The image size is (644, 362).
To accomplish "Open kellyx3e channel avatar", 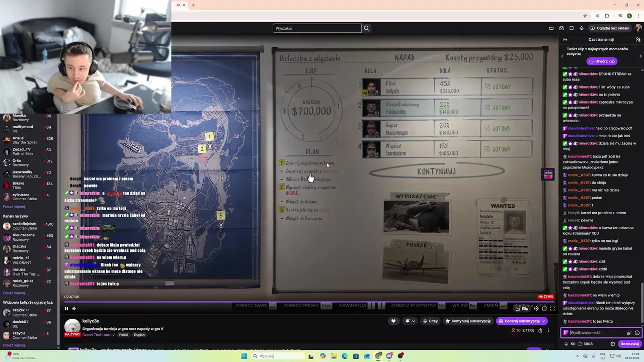I will pos(72,327).
